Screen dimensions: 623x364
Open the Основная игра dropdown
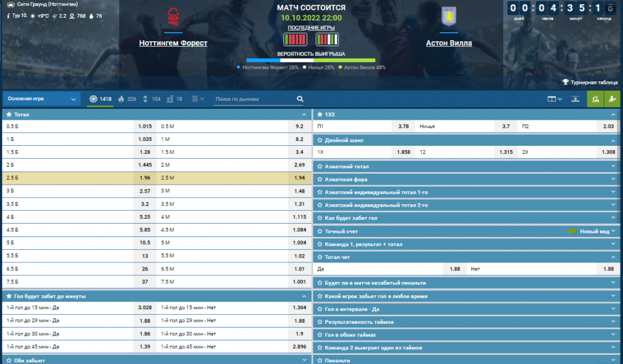[x=41, y=99]
